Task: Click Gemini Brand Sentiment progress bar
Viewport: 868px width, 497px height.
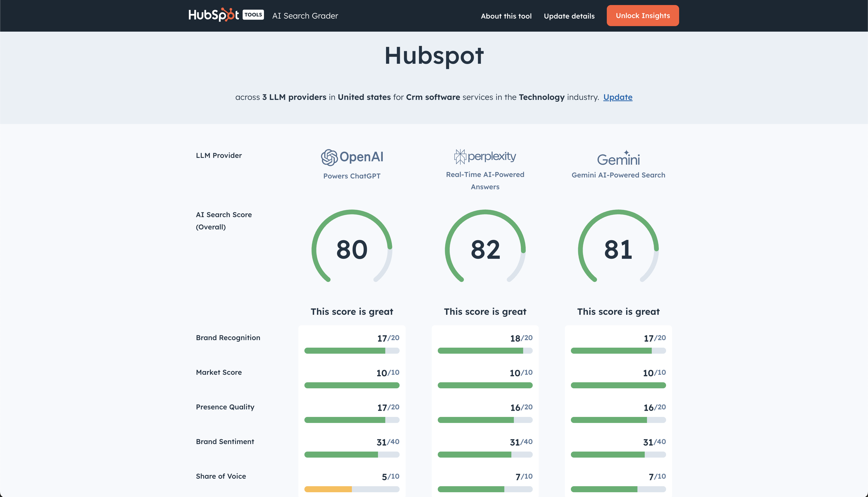Action: pos(618,455)
